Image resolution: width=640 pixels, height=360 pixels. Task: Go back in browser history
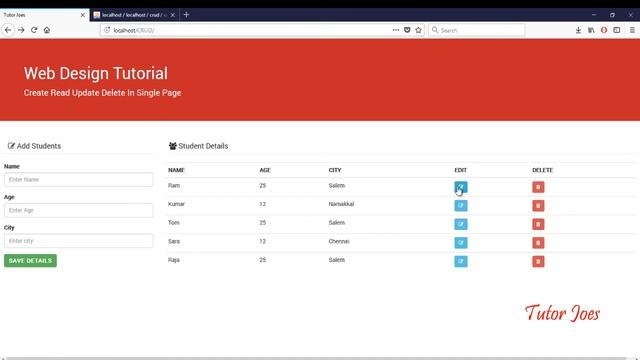(x=8, y=30)
